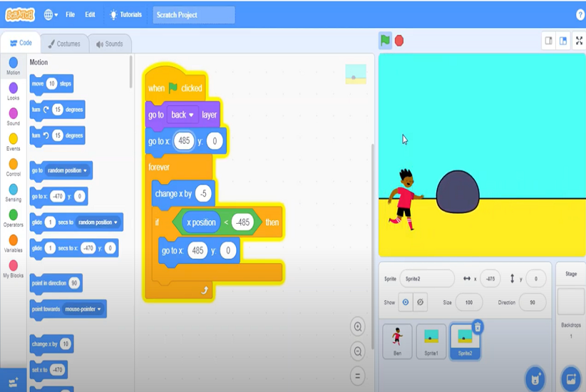Switch to the small stage layout
The image size is (586, 392).
tap(548, 41)
